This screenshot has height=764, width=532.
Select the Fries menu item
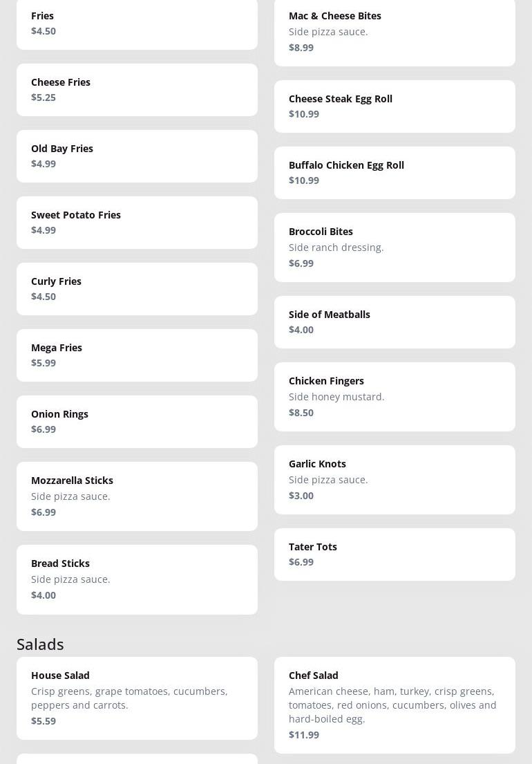(x=137, y=24)
